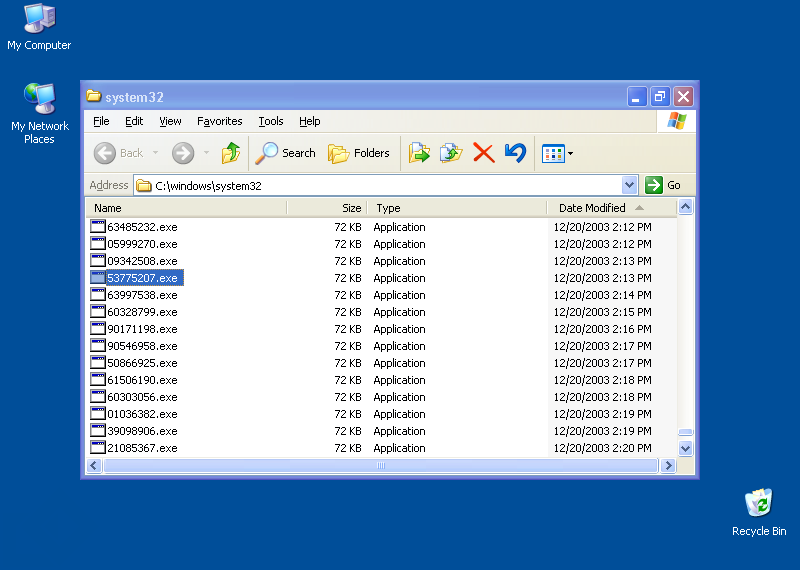Expand the Address bar dropdown
800x570 pixels.
[630, 185]
